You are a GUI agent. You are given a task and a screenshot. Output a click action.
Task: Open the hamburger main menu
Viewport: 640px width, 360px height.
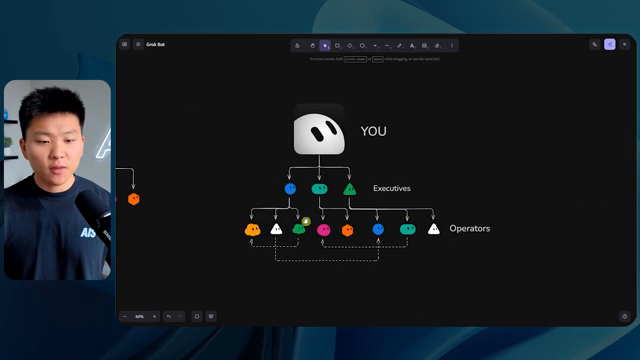pos(138,44)
